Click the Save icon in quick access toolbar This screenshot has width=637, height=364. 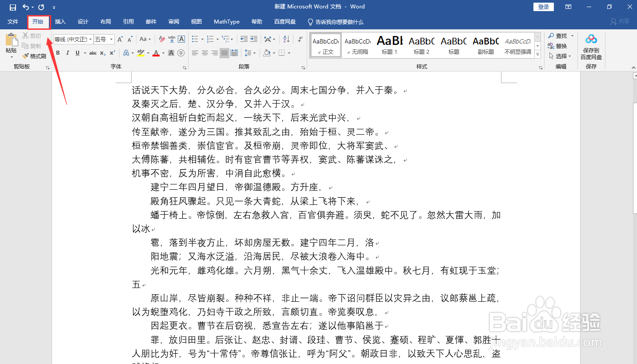pos(12,7)
